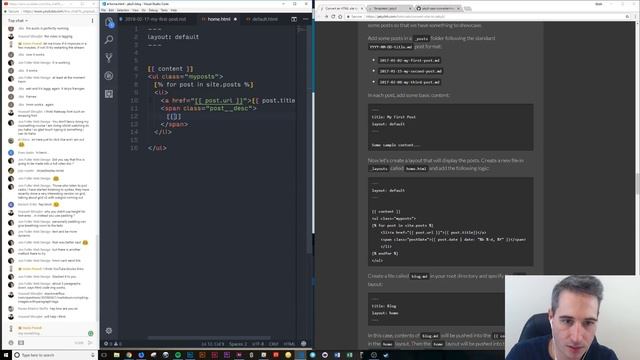Click the errors and warnings status indicator

coord(113,344)
